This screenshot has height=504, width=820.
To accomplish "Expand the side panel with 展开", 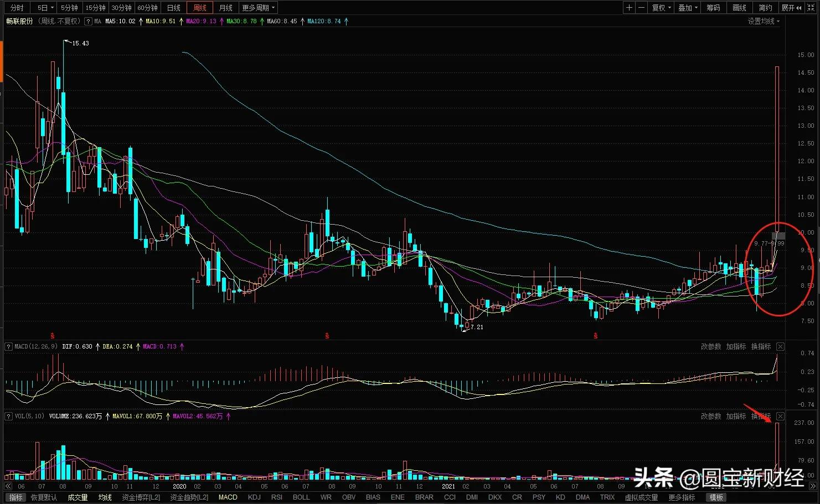I will tap(791, 8).
